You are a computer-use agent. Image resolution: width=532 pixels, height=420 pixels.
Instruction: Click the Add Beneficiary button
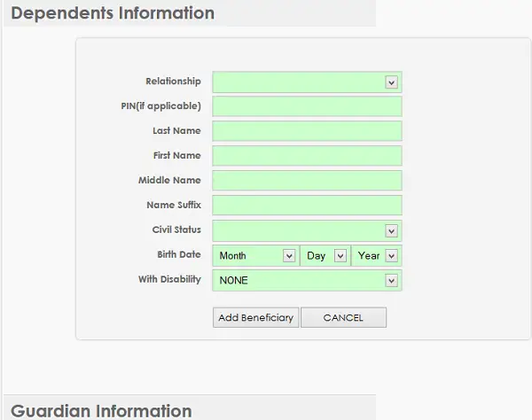pos(256,317)
